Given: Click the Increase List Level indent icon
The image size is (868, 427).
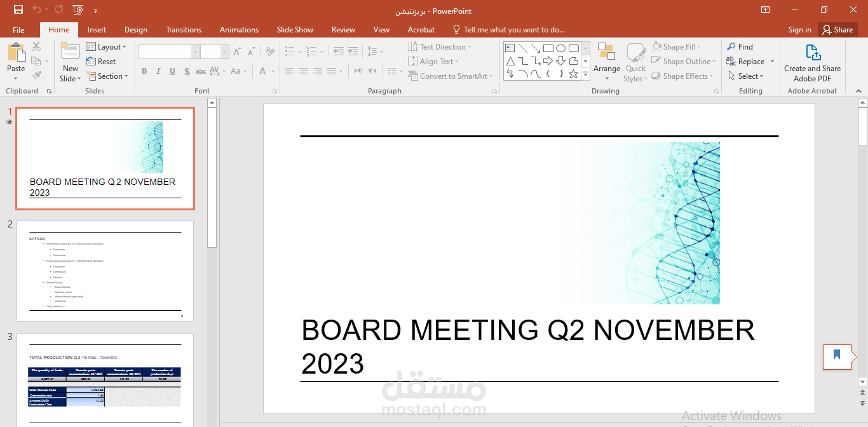Looking at the screenshot, I should pyautogui.click(x=353, y=51).
